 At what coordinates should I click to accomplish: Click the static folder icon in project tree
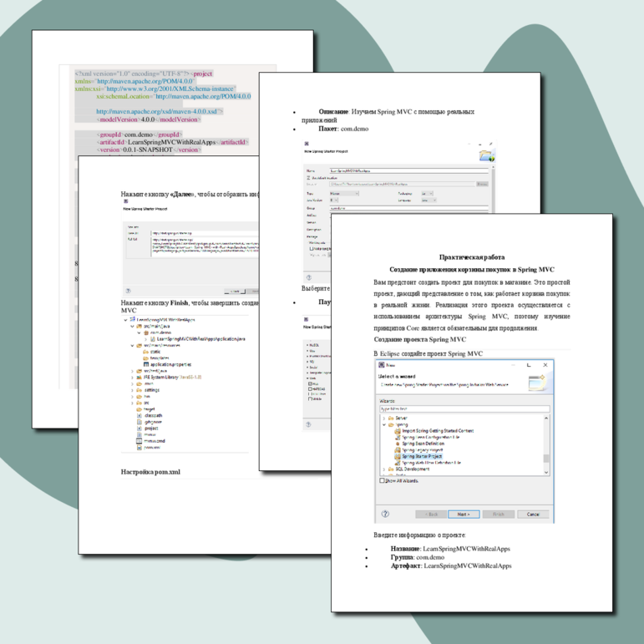(x=145, y=352)
